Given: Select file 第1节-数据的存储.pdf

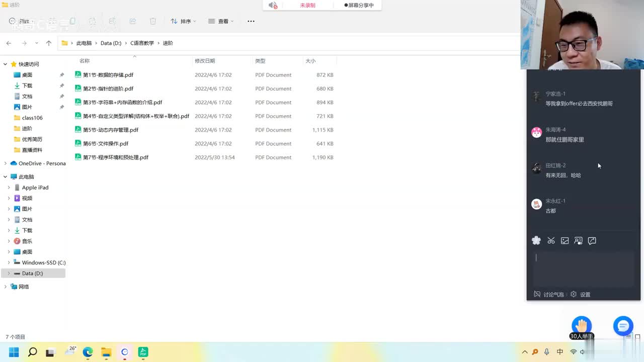Looking at the screenshot, I should pyautogui.click(x=108, y=75).
